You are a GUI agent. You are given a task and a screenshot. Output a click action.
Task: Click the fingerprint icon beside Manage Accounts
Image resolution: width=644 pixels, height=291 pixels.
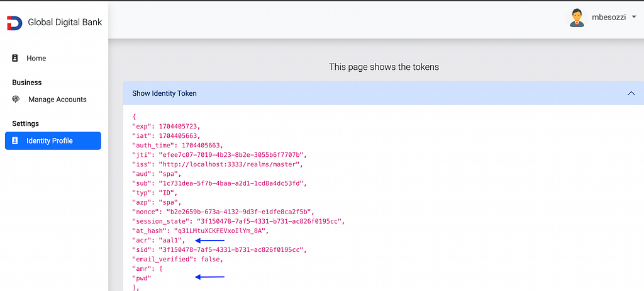coord(16,99)
